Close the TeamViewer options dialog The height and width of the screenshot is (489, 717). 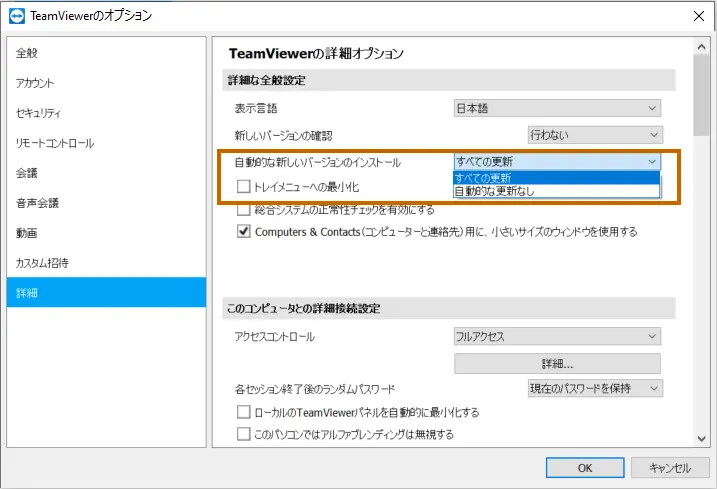[x=698, y=16]
